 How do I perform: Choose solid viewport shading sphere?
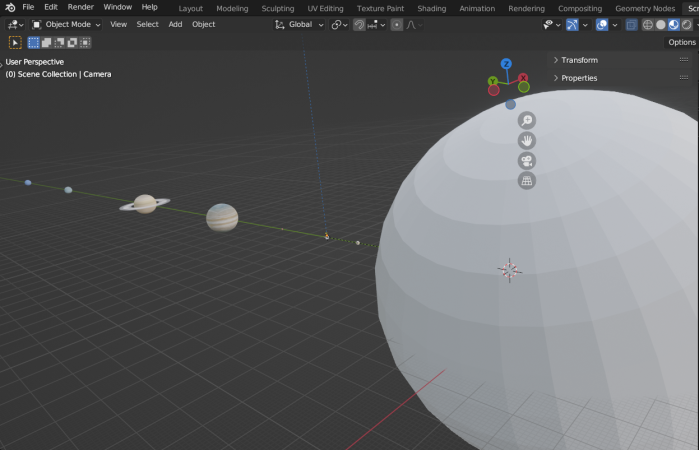tap(661, 24)
